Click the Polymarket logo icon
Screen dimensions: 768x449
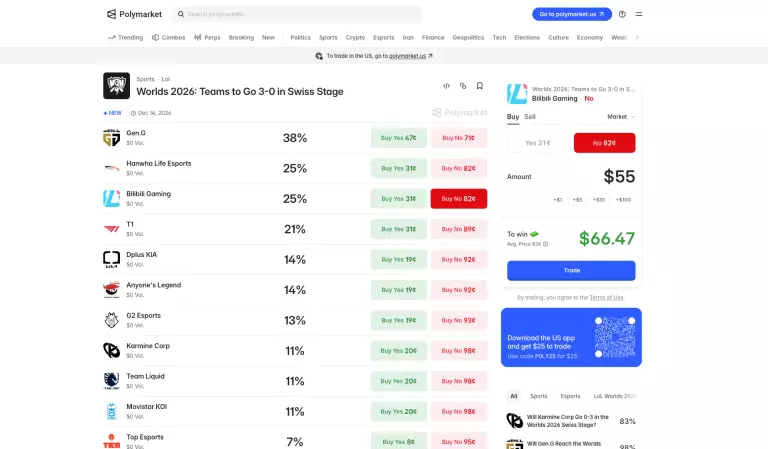coord(112,14)
